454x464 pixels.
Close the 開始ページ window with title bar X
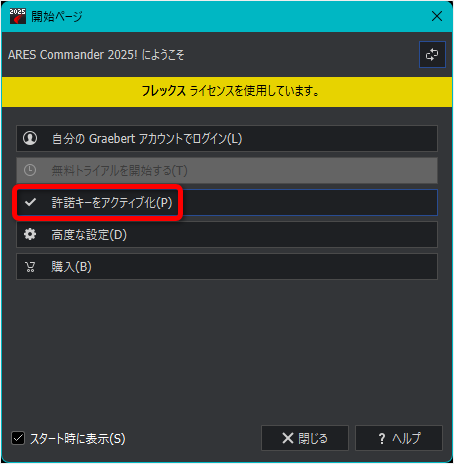point(437,16)
